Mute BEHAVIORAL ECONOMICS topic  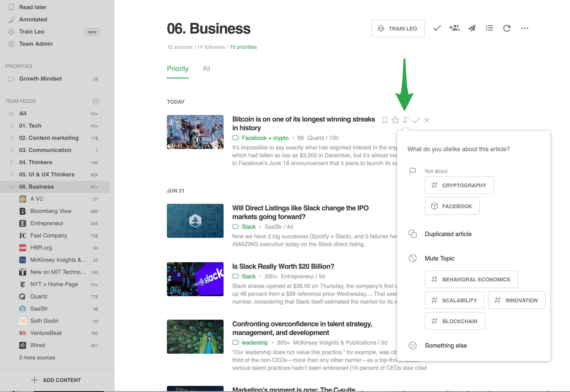[x=471, y=279]
